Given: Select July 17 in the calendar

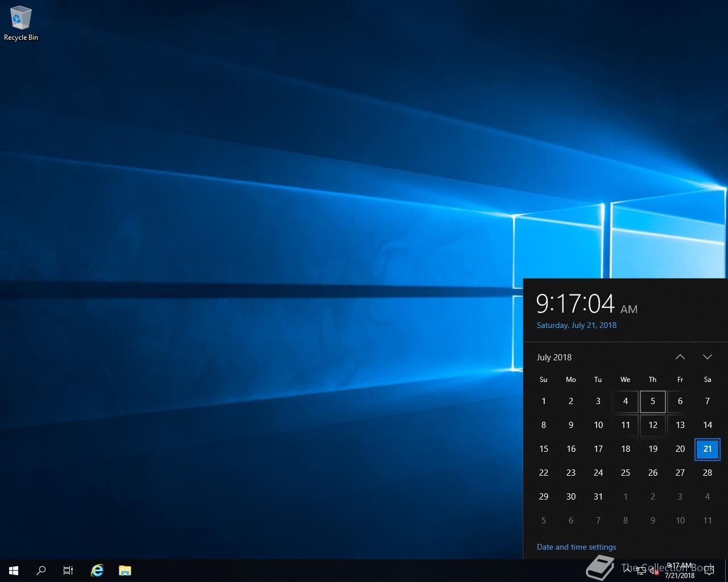Looking at the screenshot, I should pyautogui.click(x=598, y=449).
